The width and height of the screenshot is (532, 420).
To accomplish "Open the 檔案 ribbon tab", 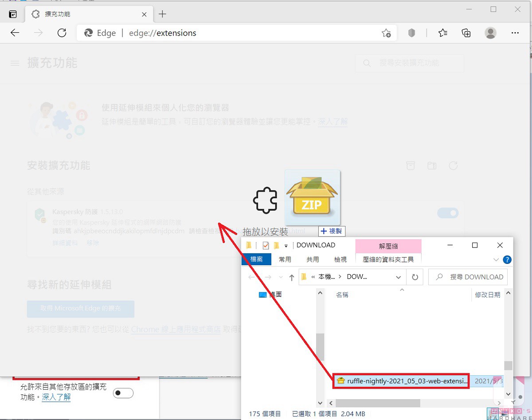I will point(256,259).
